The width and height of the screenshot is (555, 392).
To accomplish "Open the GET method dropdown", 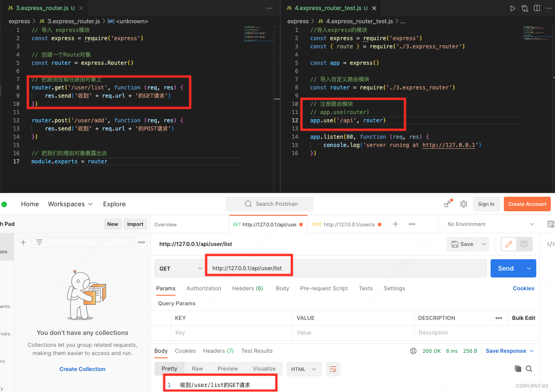I will pyautogui.click(x=180, y=268).
